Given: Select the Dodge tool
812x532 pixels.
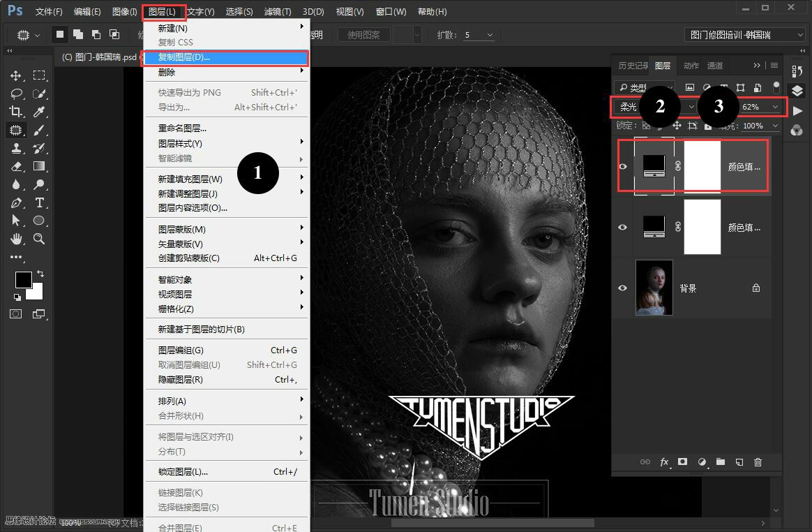Looking at the screenshot, I should 39,184.
